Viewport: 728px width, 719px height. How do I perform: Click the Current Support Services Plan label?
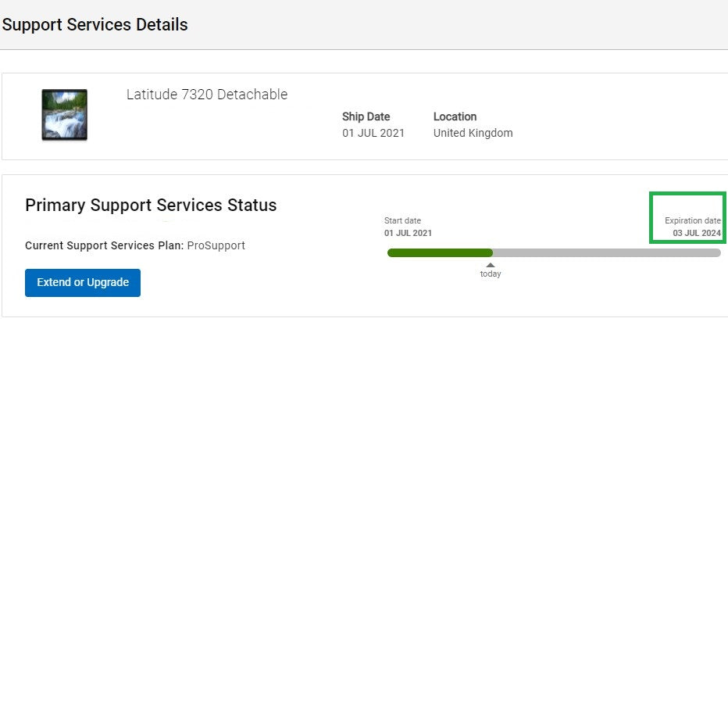pos(104,245)
